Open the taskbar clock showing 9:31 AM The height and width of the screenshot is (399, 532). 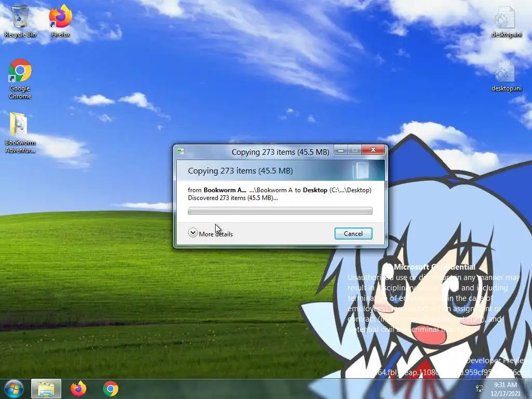point(505,389)
